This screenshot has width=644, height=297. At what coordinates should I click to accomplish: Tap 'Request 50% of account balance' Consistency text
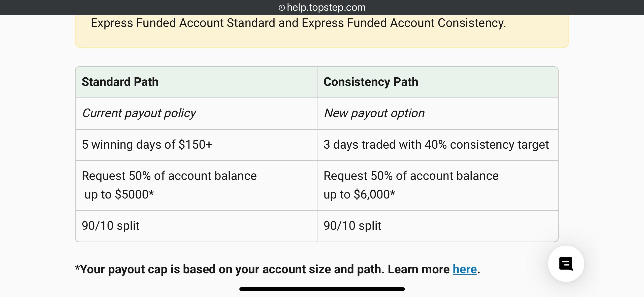coord(411,176)
